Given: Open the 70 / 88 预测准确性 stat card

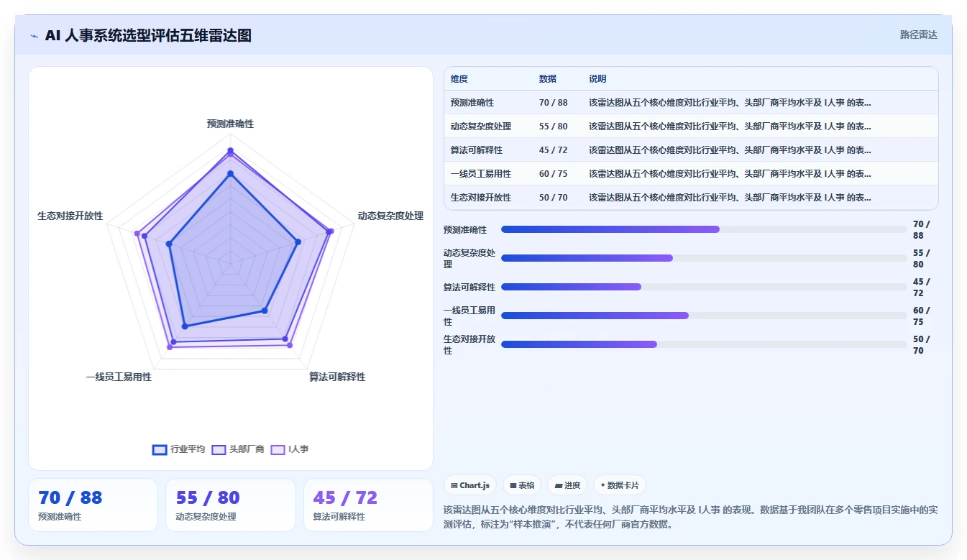Looking at the screenshot, I should pyautogui.click(x=93, y=505).
